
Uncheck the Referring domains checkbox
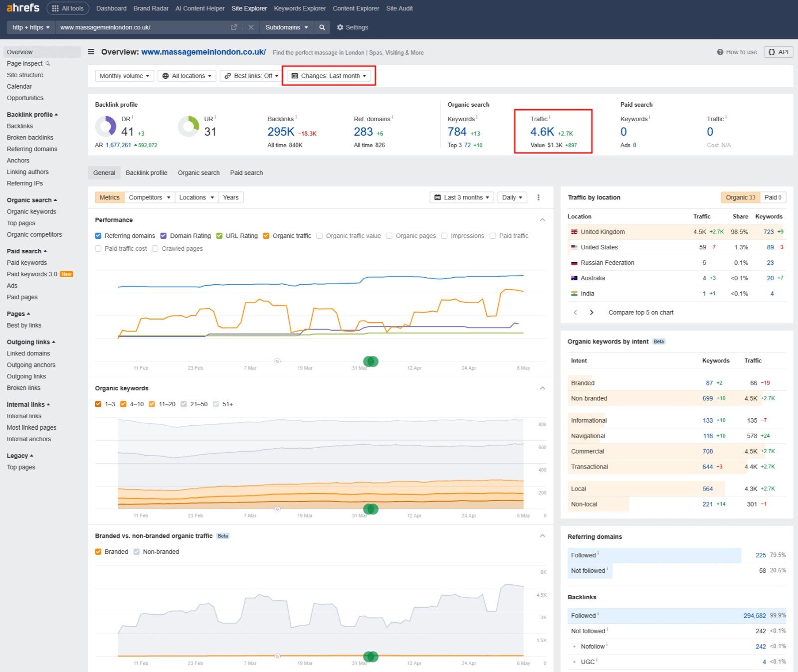coord(98,236)
